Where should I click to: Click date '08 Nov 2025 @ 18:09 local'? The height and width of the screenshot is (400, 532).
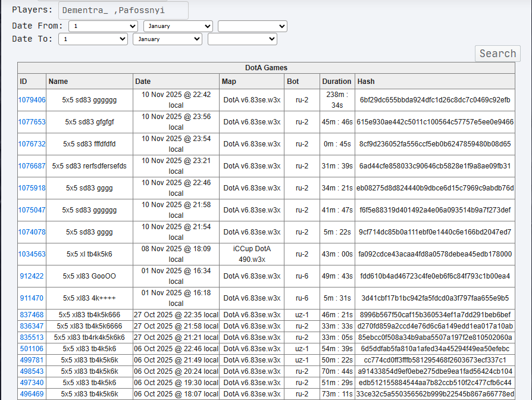pos(176,254)
